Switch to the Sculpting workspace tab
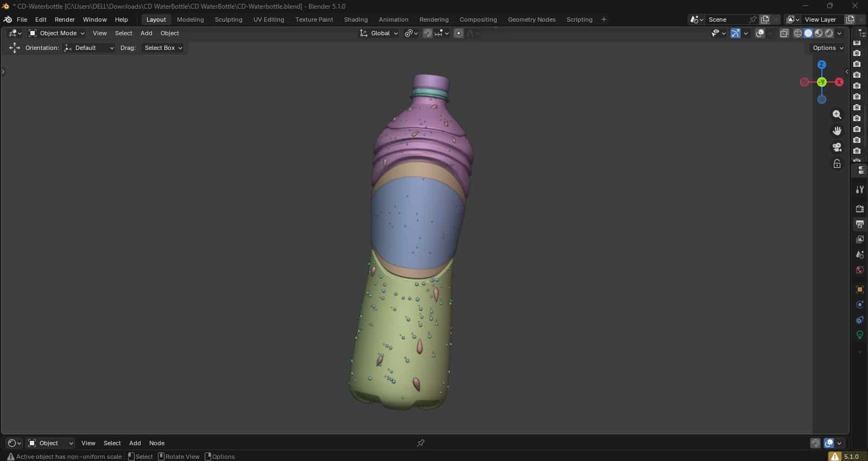This screenshot has width=868, height=461. click(x=229, y=20)
